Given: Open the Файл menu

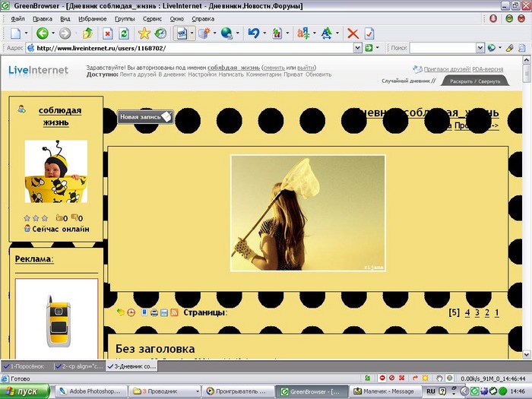Looking at the screenshot, I should pyautogui.click(x=17, y=19).
